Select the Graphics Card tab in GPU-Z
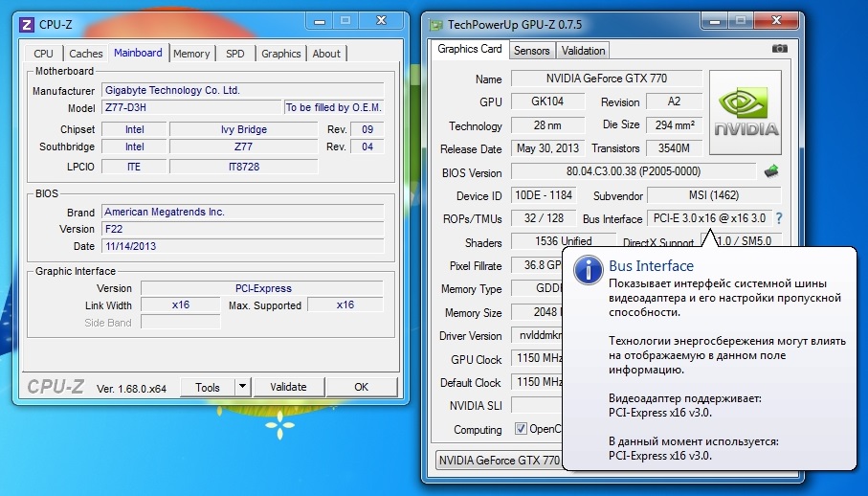The width and height of the screenshot is (868, 496). tap(470, 49)
